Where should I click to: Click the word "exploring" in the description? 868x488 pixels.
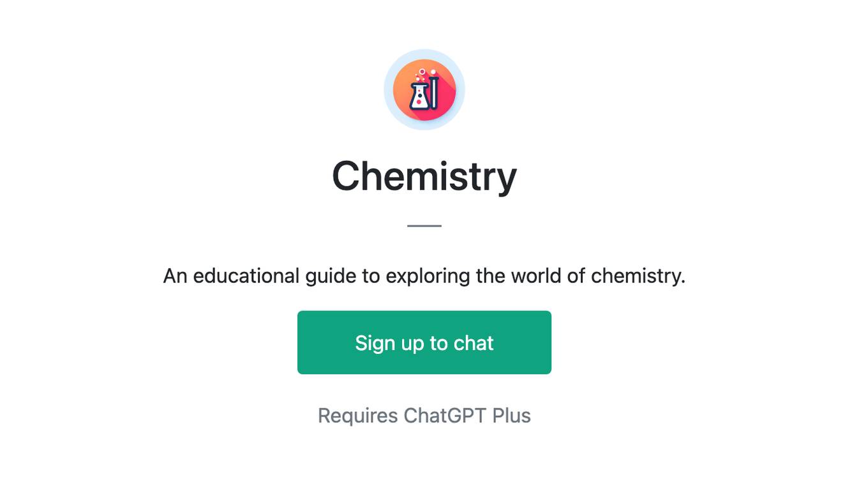pyautogui.click(x=428, y=277)
